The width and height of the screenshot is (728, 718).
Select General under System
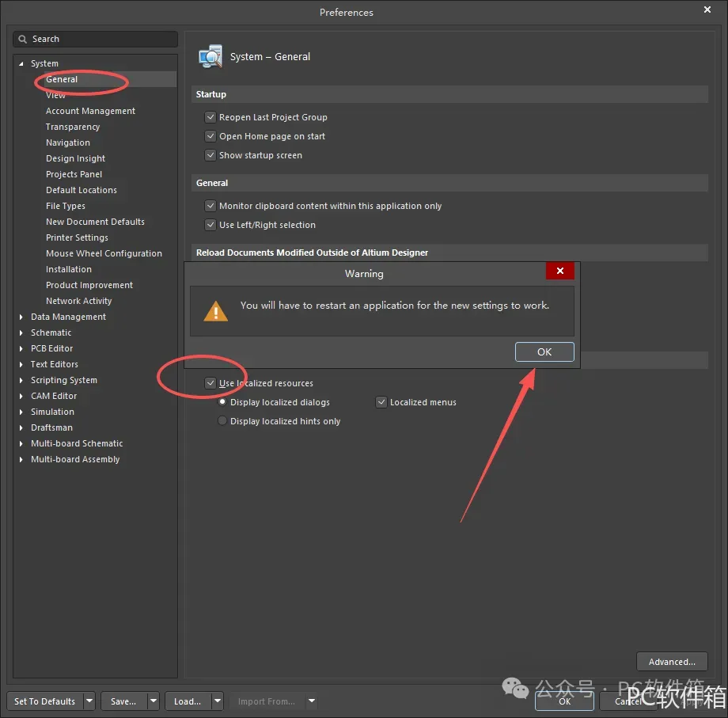tap(61, 79)
